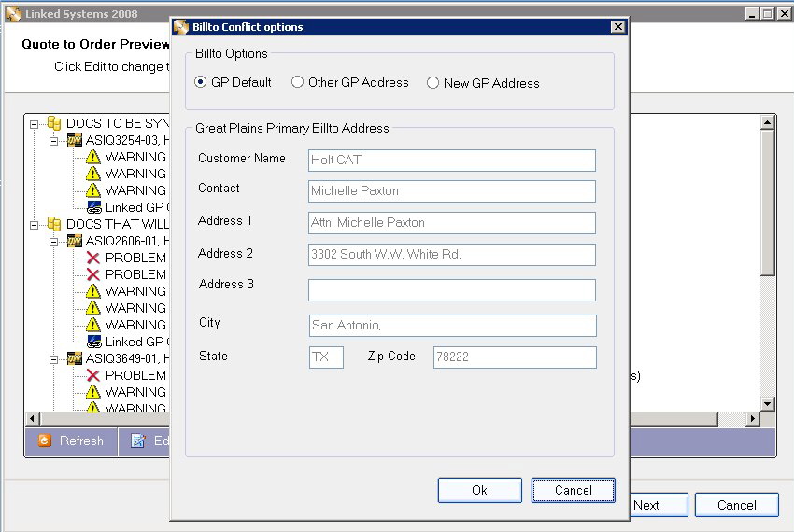Screen dimensions: 794x532
Task: Click the Refresh icon in the tree toolbar
Action: pyautogui.click(x=45, y=441)
